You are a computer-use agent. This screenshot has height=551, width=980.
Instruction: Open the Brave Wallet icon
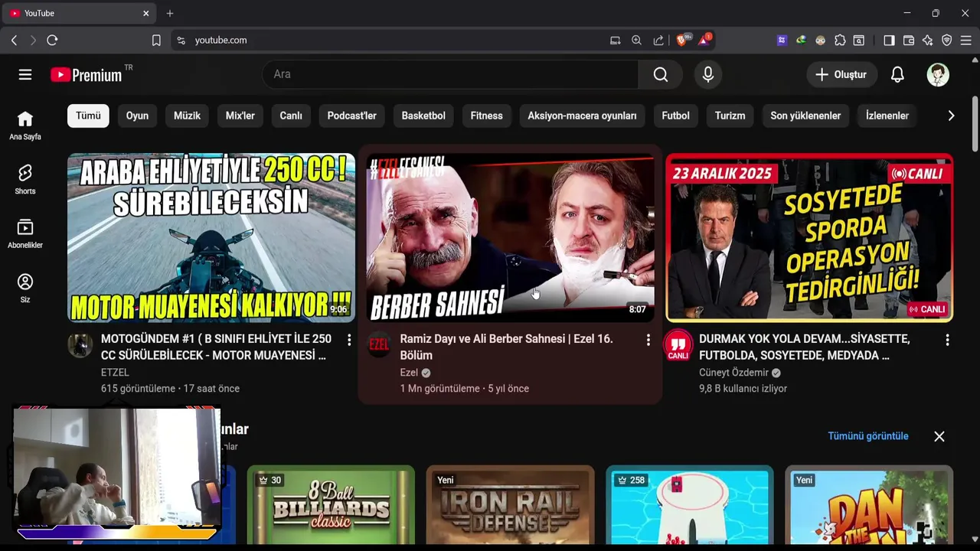tap(909, 40)
